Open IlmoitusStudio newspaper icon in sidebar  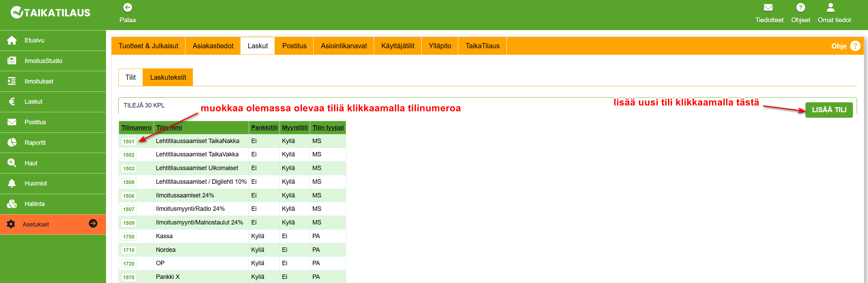[x=12, y=61]
